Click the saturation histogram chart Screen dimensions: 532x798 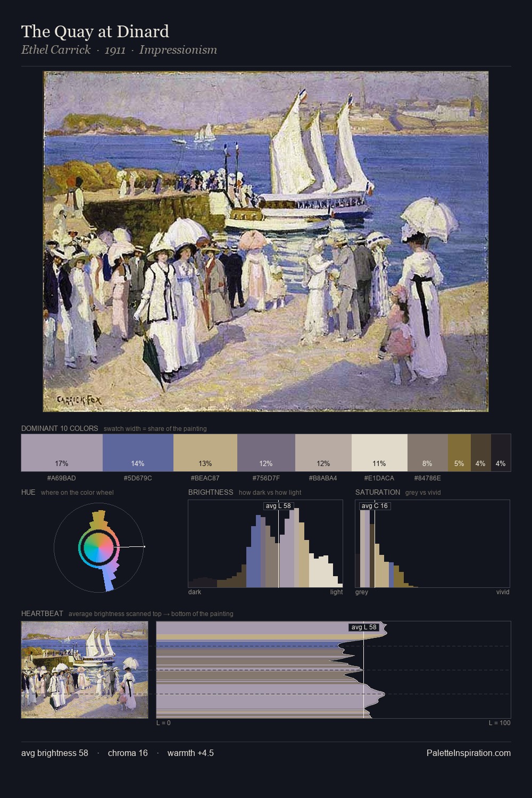433,544
